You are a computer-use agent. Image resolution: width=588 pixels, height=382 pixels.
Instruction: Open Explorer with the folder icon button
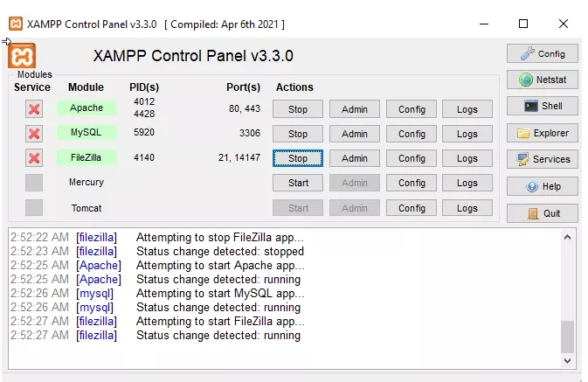click(542, 134)
